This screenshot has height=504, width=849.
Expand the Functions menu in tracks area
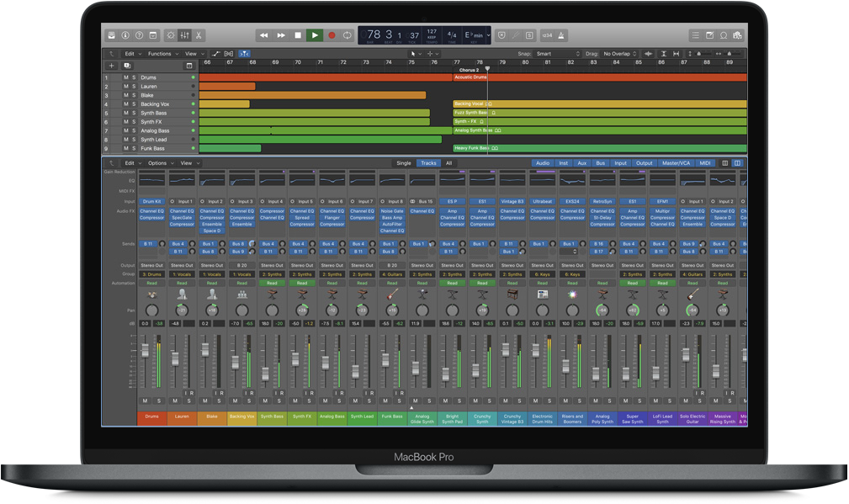tap(161, 54)
